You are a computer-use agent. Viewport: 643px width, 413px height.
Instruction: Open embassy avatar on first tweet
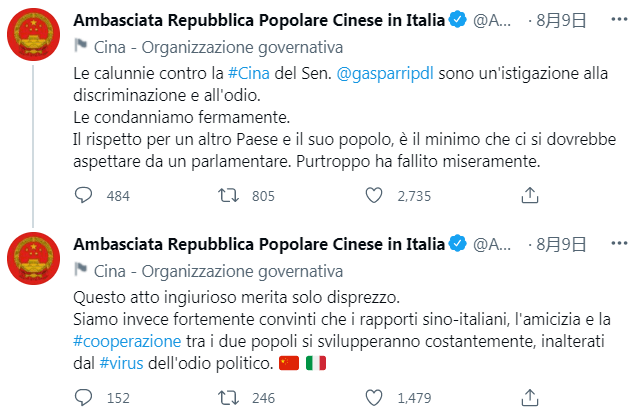[x=34, y=34]
